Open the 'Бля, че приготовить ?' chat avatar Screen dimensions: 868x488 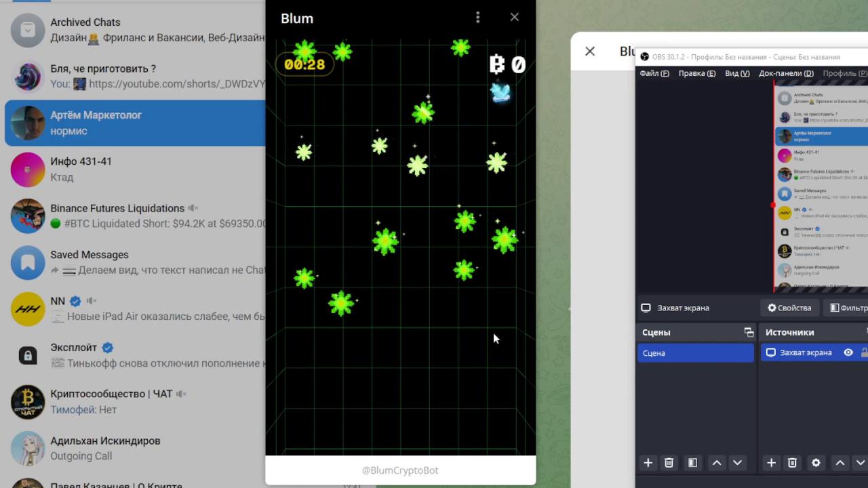[x=28, y=77]
